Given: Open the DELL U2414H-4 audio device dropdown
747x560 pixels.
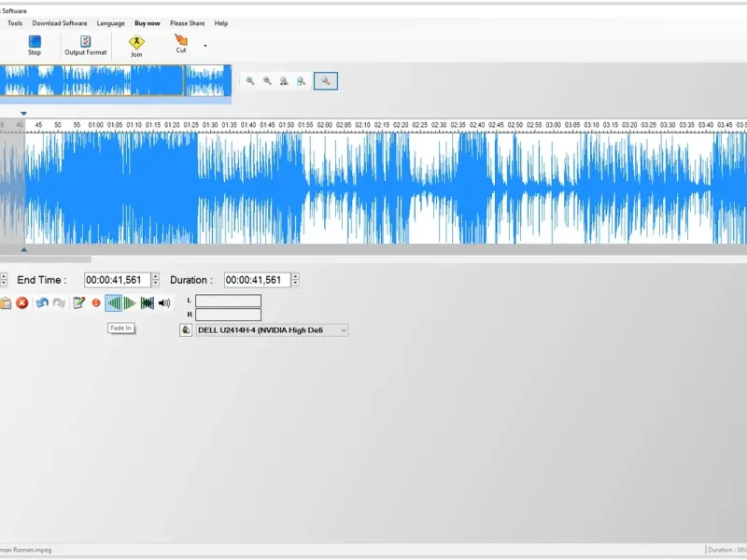Looking at the screenshot, I should (x=272, y=330).
